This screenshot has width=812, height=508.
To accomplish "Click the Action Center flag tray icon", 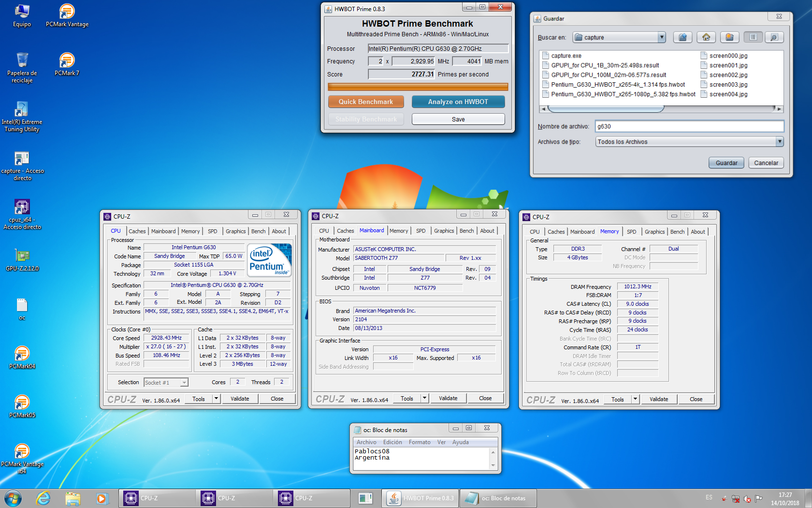I will pos(759,498).
